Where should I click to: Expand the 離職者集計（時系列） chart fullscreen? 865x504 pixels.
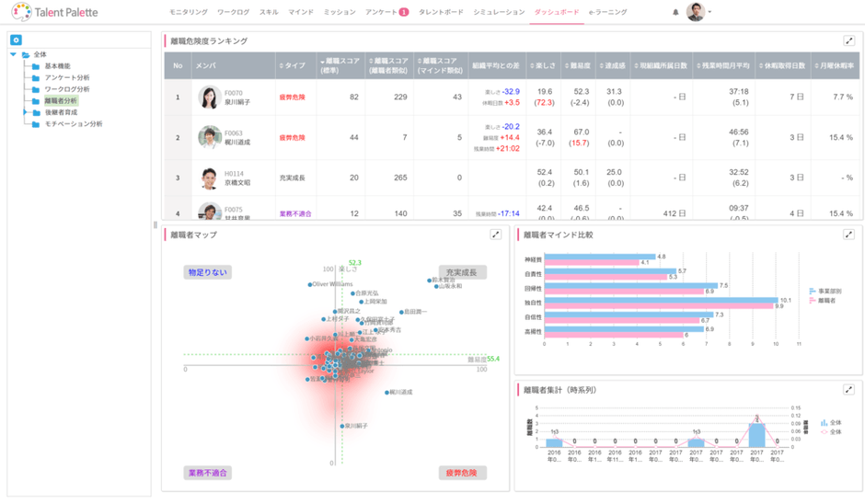[848, 390]
